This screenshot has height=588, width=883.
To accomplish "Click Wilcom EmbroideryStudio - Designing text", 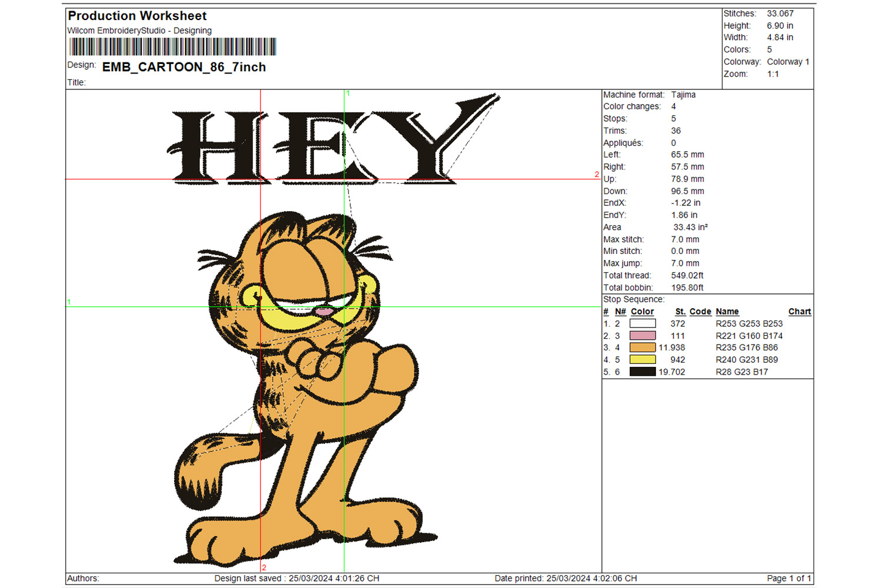I will point(139,31).
